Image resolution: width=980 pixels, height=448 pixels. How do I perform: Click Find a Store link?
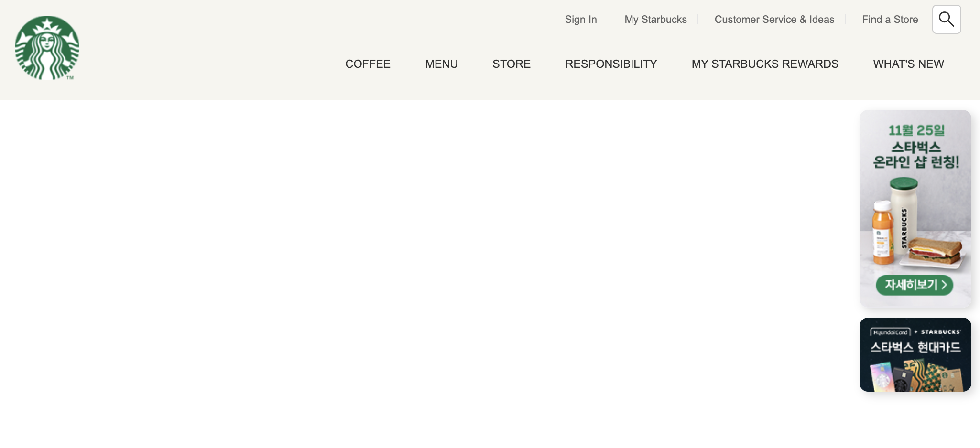(x=890, y=20)
